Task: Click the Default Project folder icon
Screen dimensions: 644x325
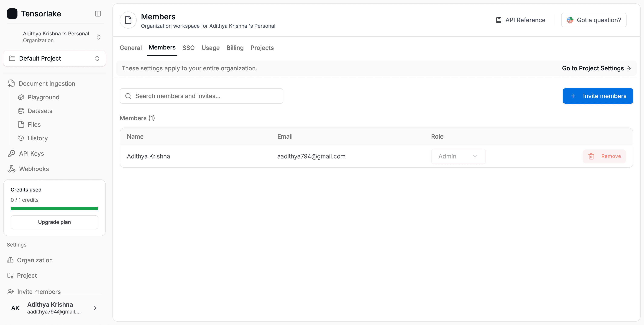Action: tap(12, 58)
